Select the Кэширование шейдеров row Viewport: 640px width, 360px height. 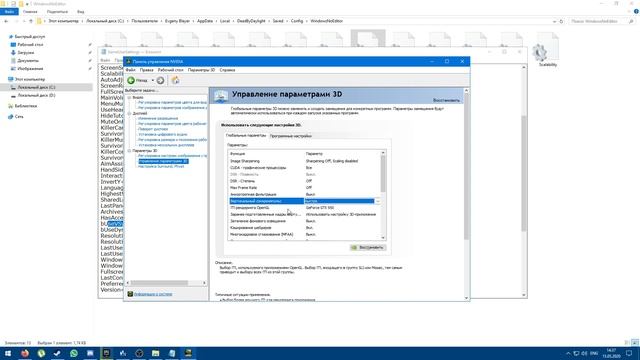point(304,228)
